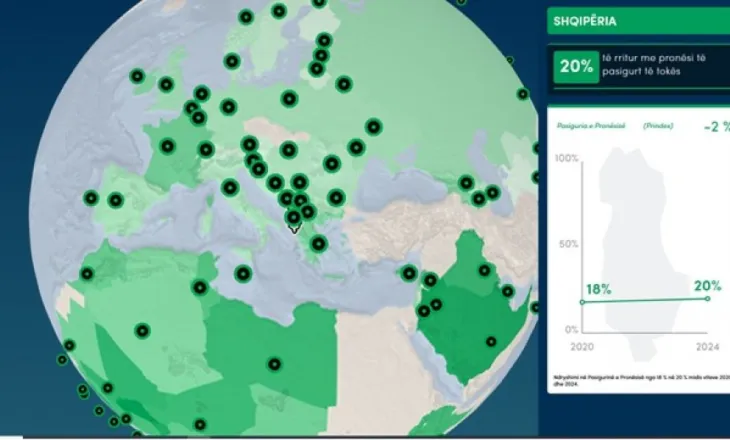Select the marker over Spain
Screen dimensions: 730x440
click(x=116, y=200)
